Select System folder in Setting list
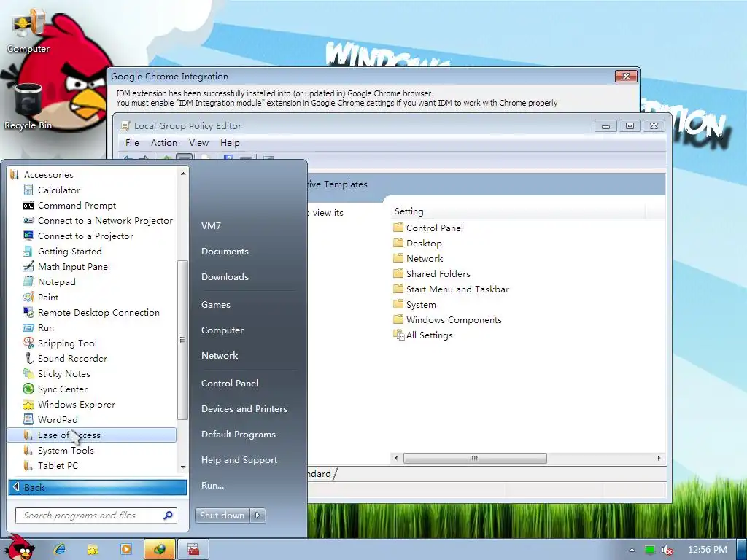Viewport: 747px width, 560px height. tap(414, 304)
